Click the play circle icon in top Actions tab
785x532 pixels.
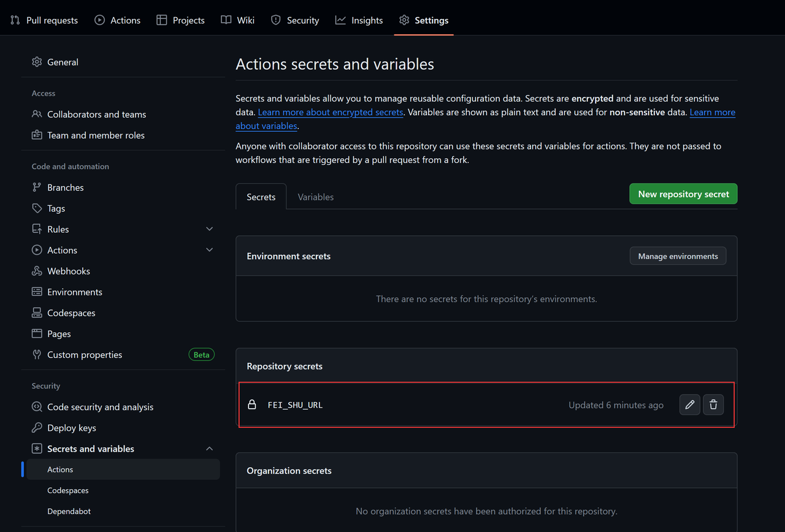pyautogui.click(x=99, y=20)
